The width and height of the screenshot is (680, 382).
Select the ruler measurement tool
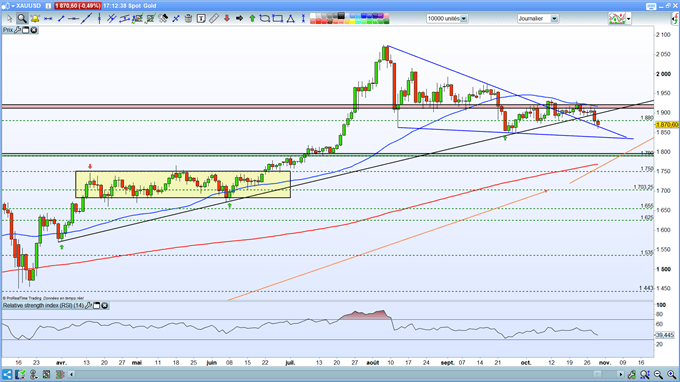[213, 18]
